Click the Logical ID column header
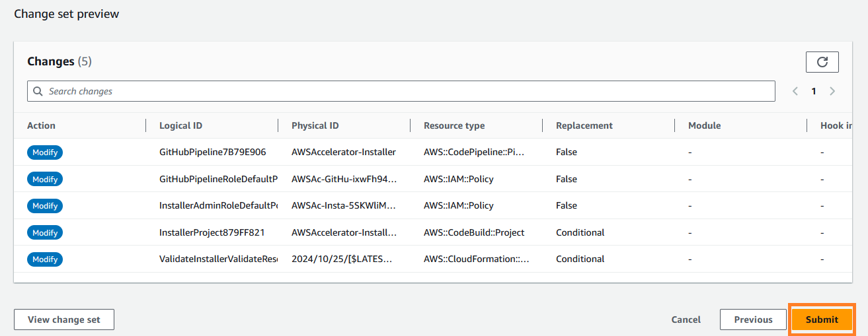 click(180, 125)
